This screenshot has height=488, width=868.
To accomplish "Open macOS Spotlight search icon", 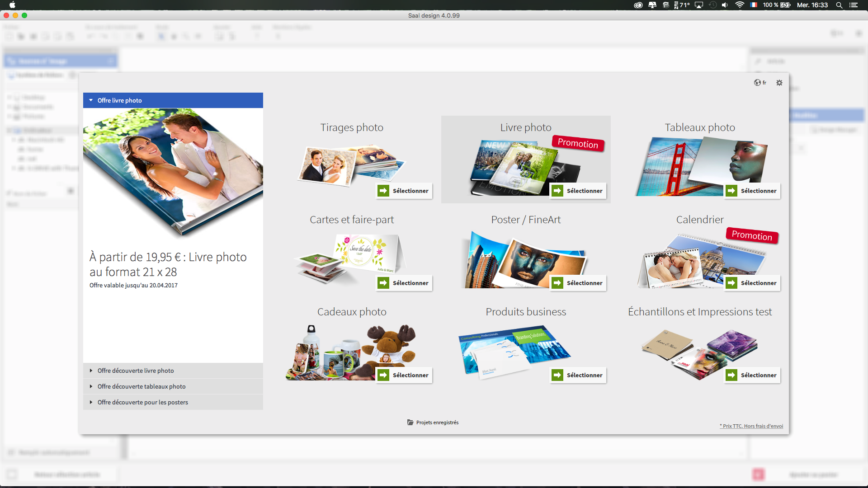I will [839, 5].
